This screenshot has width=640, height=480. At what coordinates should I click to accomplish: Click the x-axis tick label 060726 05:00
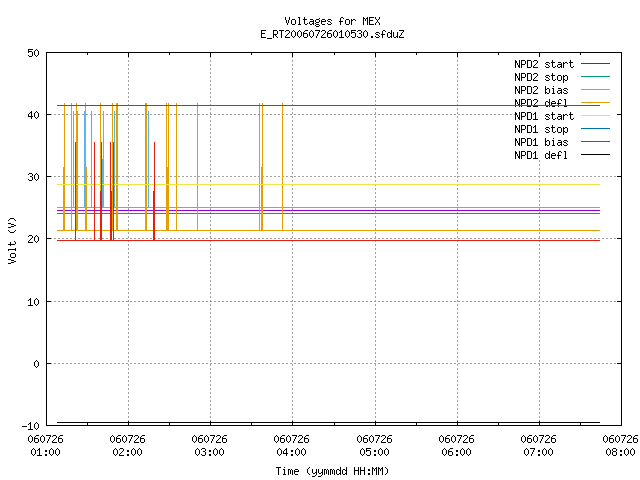coord(375,446)
